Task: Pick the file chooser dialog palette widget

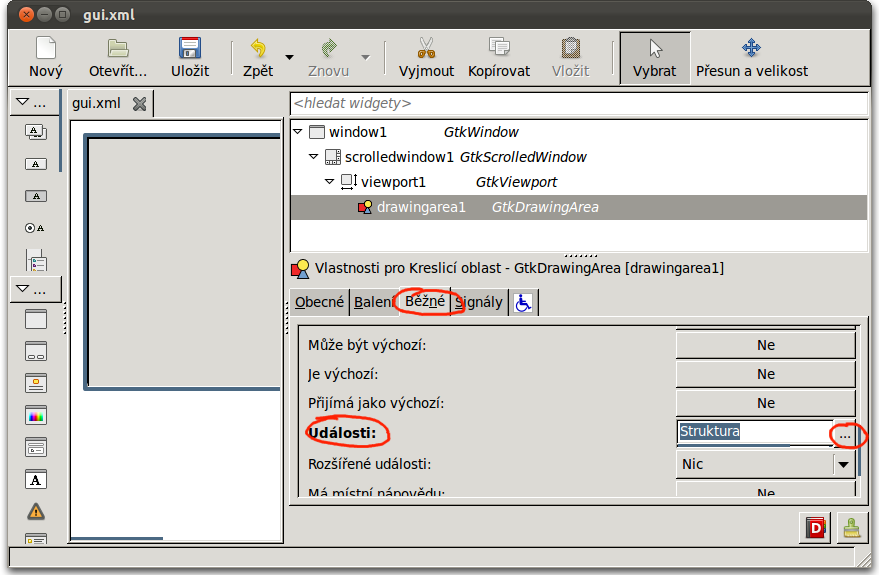Action: (x=35, y=447)
